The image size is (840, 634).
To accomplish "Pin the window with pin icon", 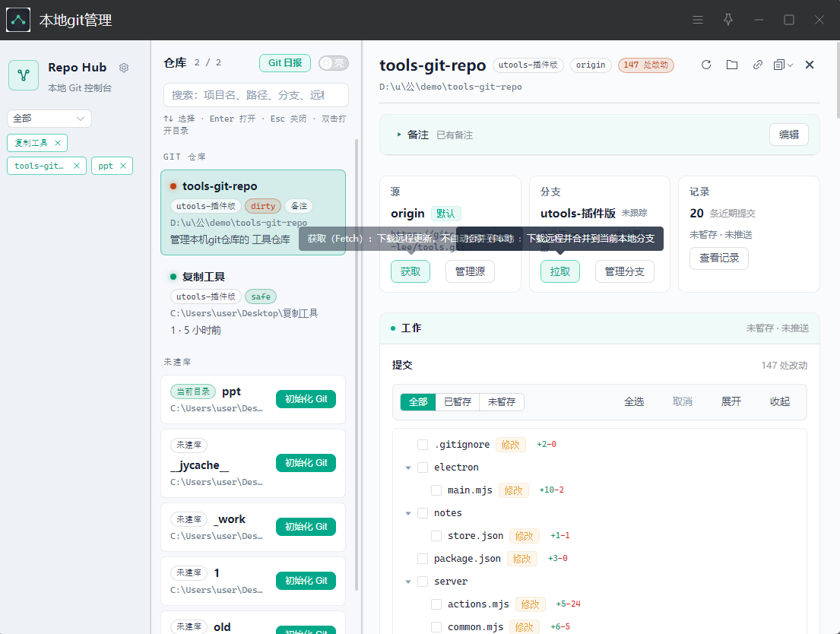I will tap(728, 20).
